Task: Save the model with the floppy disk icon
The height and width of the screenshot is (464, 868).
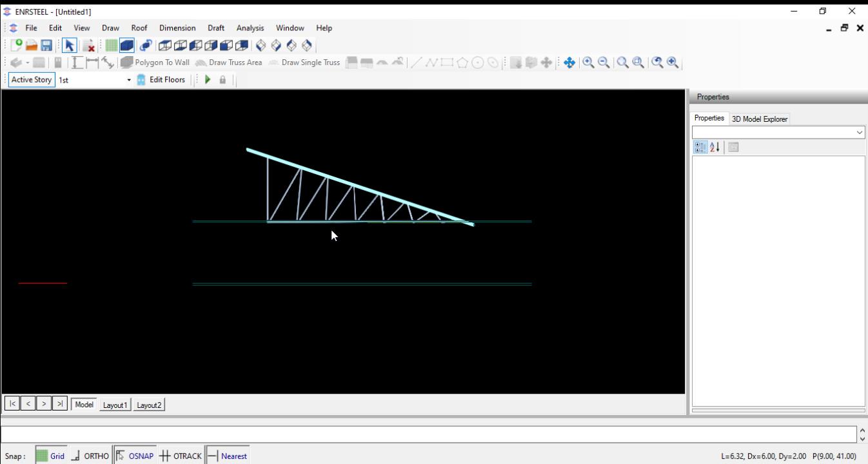Action: [x=46, y=45]
